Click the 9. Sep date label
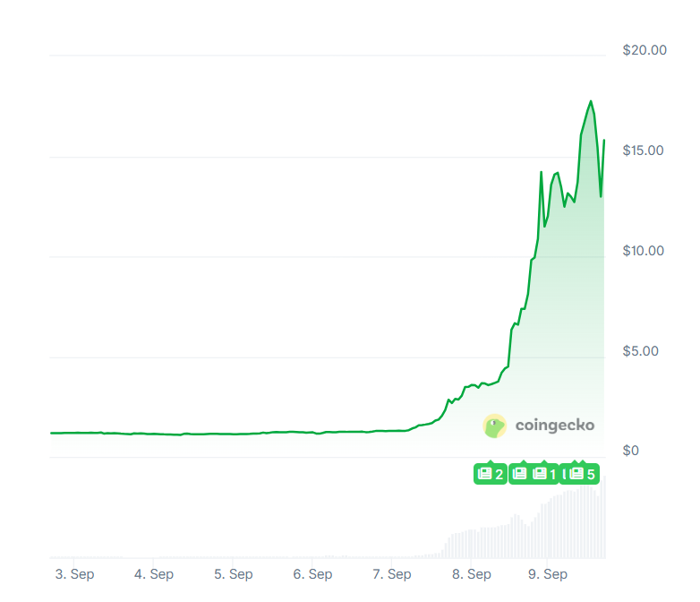This screenshot has height=602, width=700. (550, 574)
